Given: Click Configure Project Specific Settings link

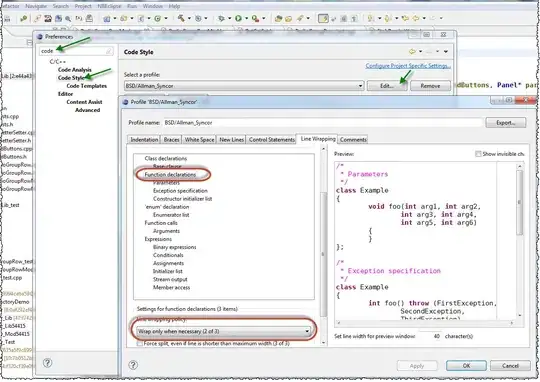Looking at the screenshot, I should 408,65.
